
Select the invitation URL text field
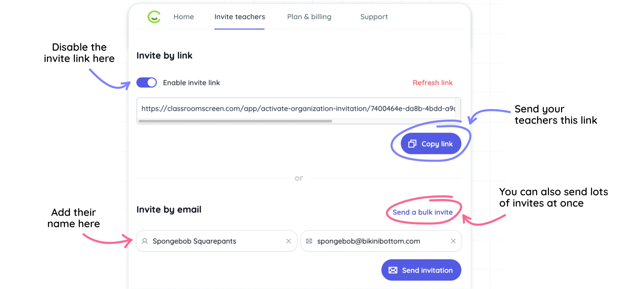(298, 108)
